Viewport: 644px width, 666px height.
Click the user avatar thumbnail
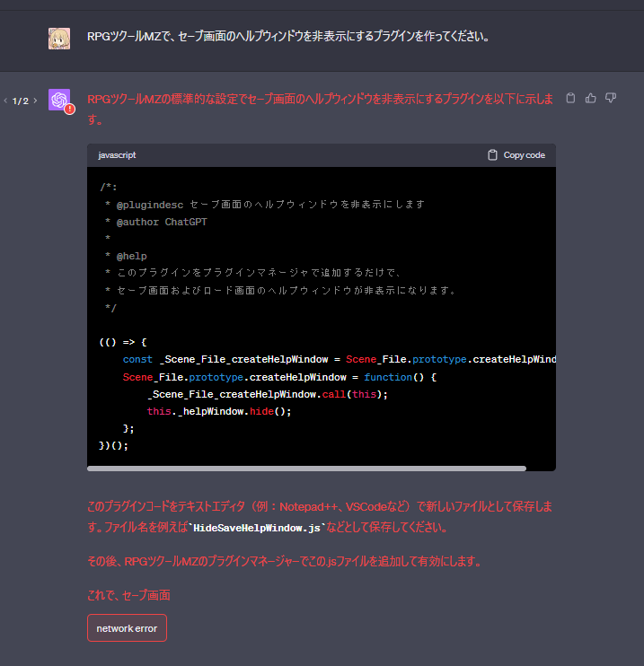pyautogui.click(x=59, y=39)
